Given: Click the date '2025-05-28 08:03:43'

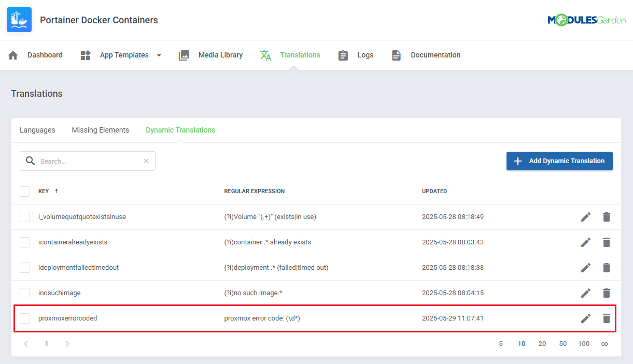Looking at the screenshot, I should click(x=453, y=242).
